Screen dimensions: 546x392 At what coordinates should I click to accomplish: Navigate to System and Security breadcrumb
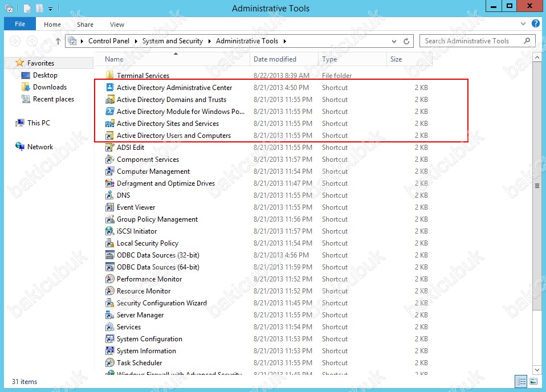172,41
